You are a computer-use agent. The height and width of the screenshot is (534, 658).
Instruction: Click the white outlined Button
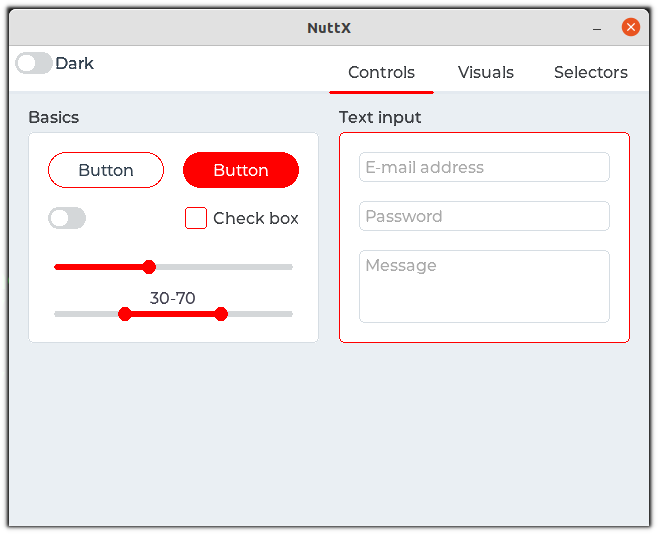(x=106, y=170)
